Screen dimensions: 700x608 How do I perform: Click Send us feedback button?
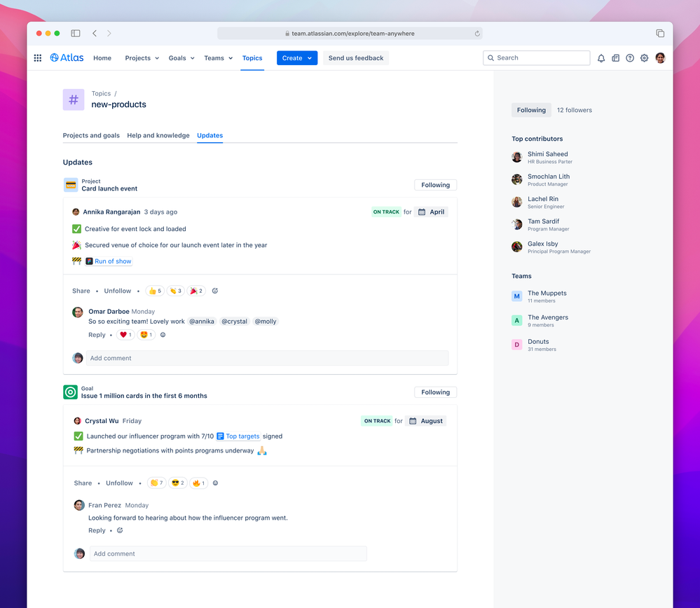point(356,58)
